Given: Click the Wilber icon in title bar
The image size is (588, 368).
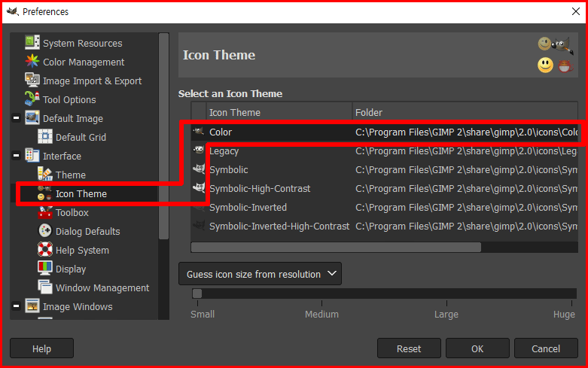Looking at the screenshot, I should (12, 11).
